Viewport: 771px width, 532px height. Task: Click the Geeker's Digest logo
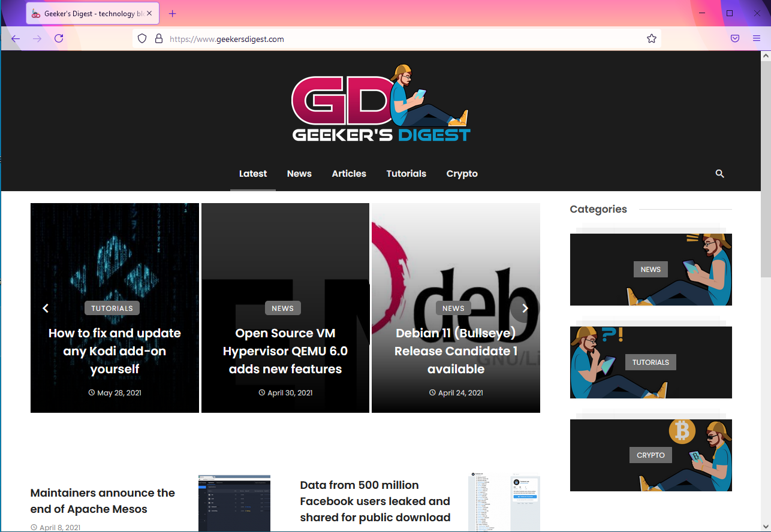tap(381, 104)
